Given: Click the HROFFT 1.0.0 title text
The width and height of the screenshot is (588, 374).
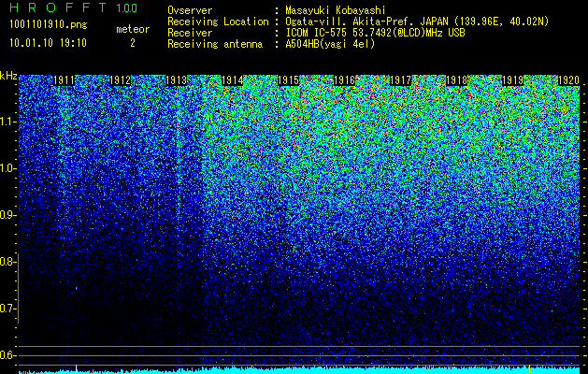Looking at the screenshot, I should pyautogui.click(x=73, y=7).
